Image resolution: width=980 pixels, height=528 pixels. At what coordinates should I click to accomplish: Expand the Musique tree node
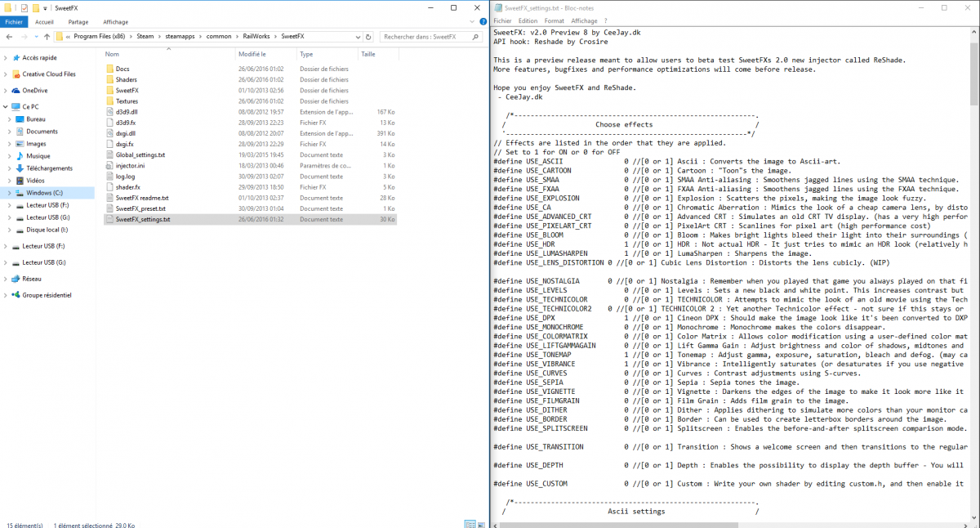[10, 155]
